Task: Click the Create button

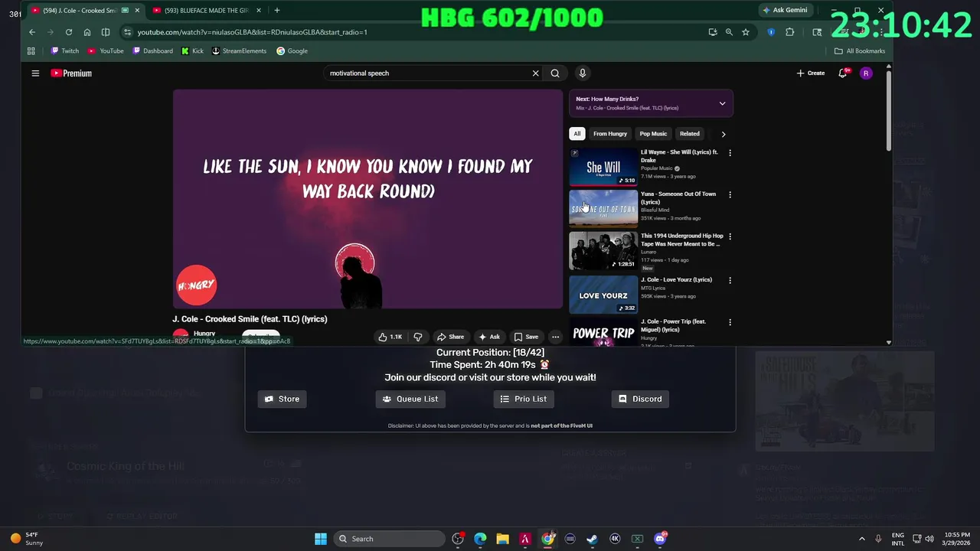Action: [x=811, y=73]
